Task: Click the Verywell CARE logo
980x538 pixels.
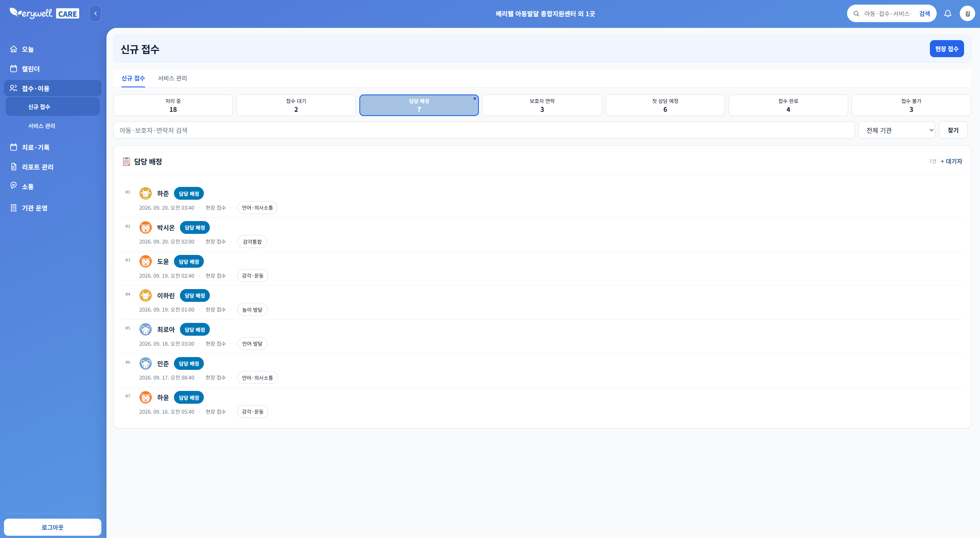Action: (44, 13)
